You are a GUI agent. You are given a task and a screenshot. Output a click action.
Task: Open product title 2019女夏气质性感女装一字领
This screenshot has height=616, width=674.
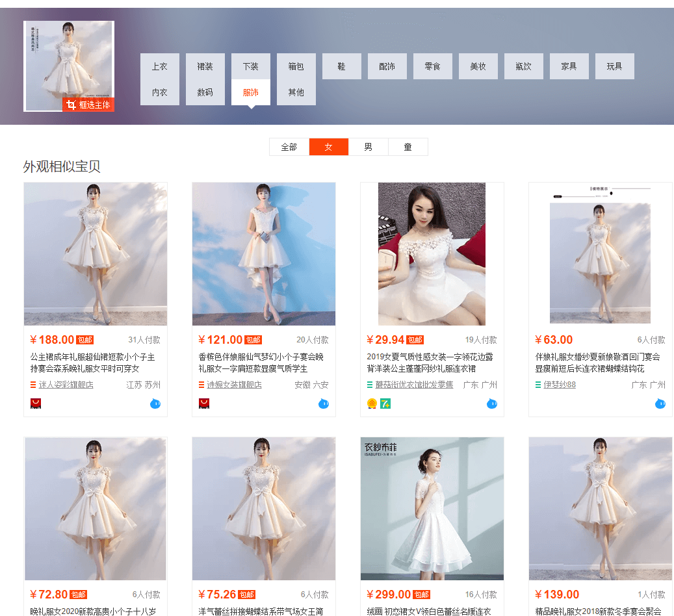(430, 363)
